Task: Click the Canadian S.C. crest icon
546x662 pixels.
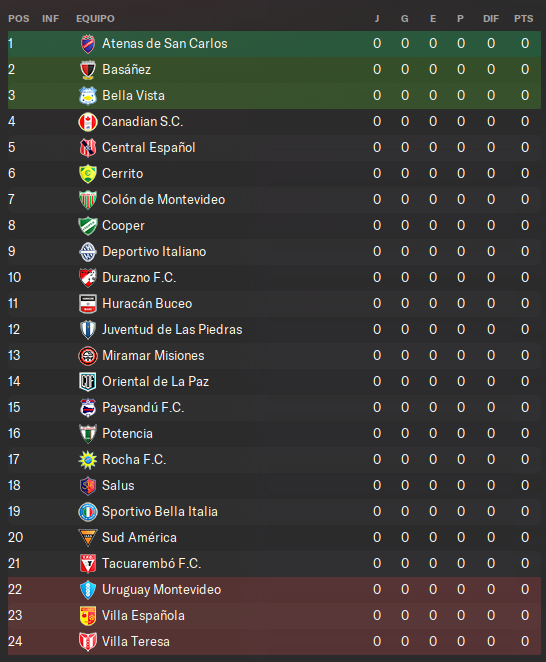Action: (88, 122)
